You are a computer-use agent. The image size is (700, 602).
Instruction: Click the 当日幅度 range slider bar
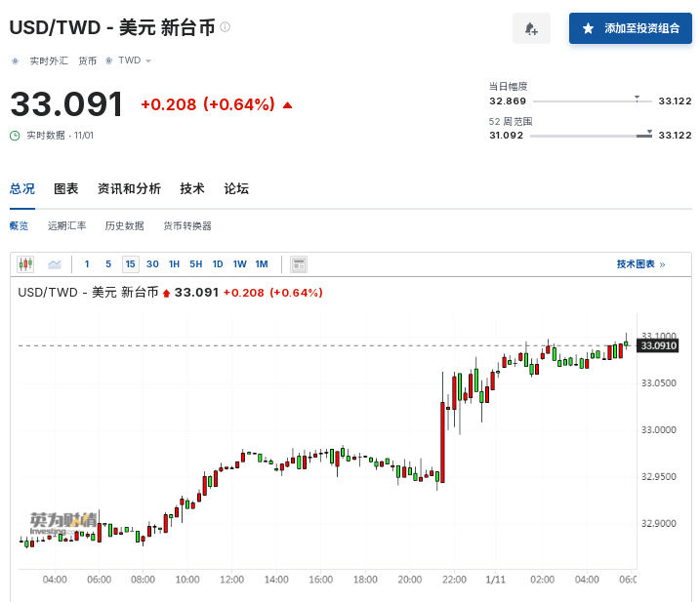pos(593,100)
